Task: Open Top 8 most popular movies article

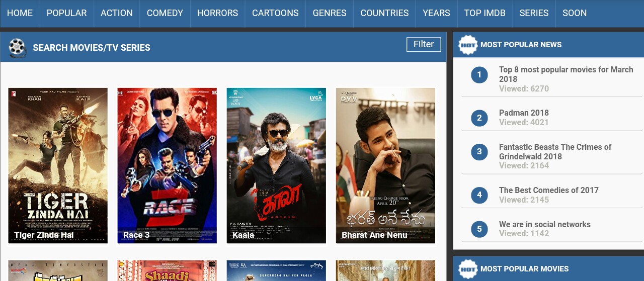Action: pyautogui.click(x=566, y=74)
